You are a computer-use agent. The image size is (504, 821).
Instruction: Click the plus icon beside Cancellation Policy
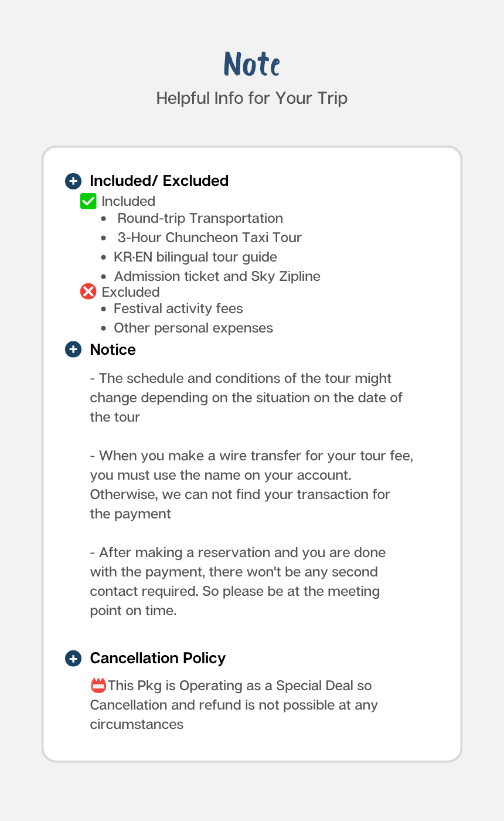(73, 658)
